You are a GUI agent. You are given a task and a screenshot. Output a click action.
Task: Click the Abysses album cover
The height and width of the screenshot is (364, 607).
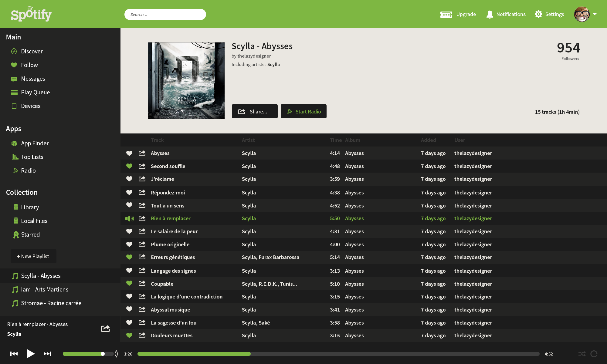186,80
